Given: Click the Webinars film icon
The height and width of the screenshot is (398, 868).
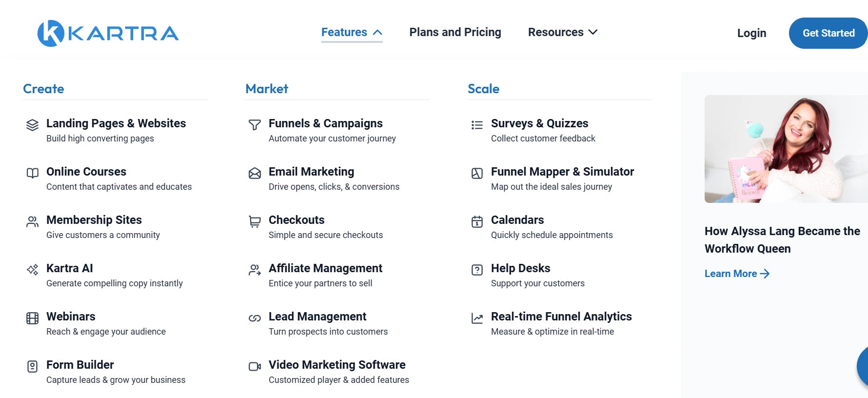Looking at the screenshot, I should pos(32,318).
